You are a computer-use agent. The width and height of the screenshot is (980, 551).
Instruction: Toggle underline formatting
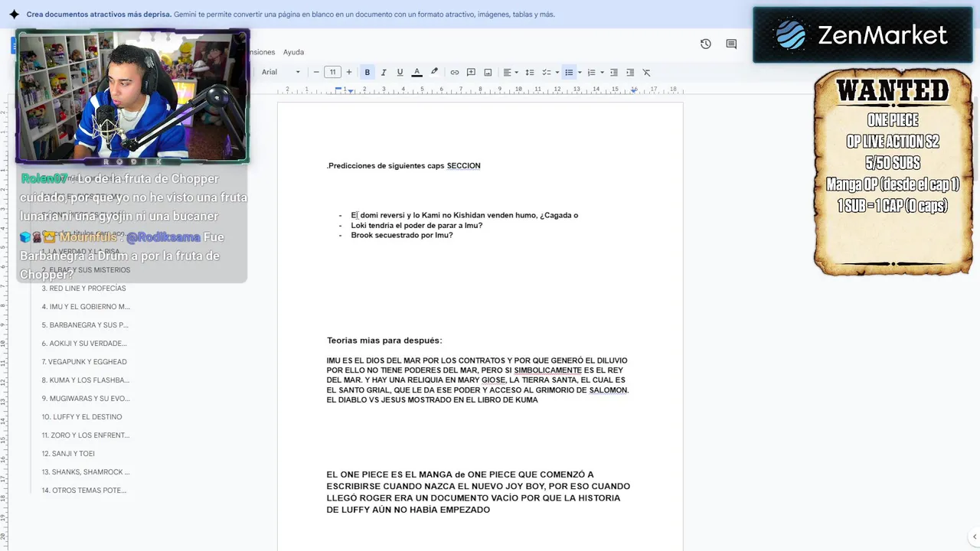click(x=400, y=72)
